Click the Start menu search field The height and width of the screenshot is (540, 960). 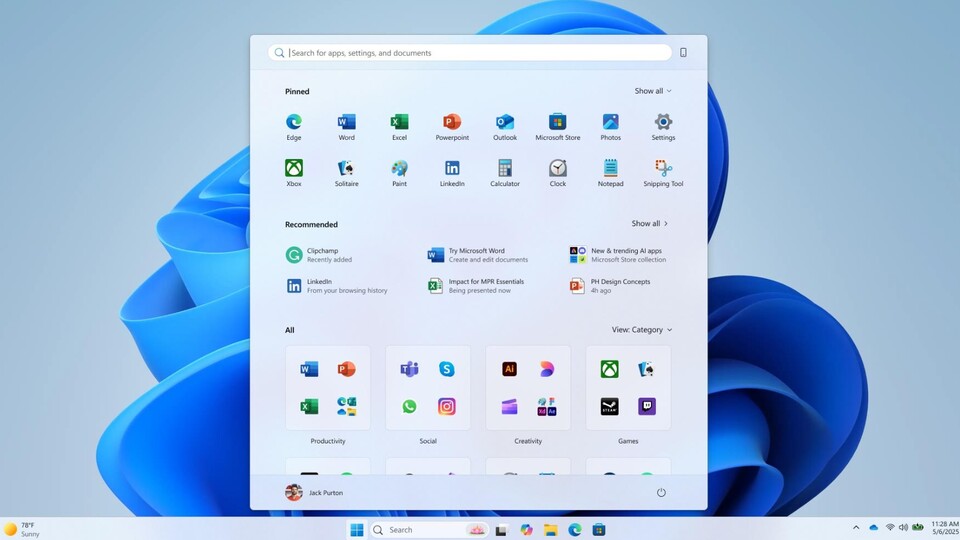470,53
